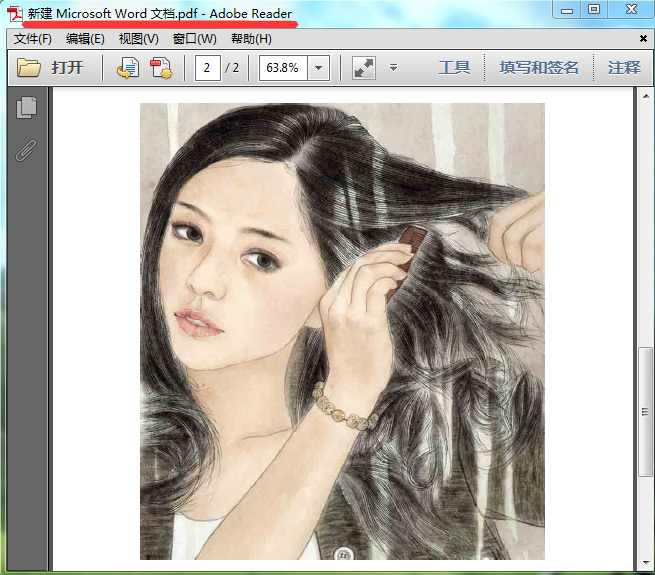Maximize the Adobe Reader window

(x=594, y=10)
